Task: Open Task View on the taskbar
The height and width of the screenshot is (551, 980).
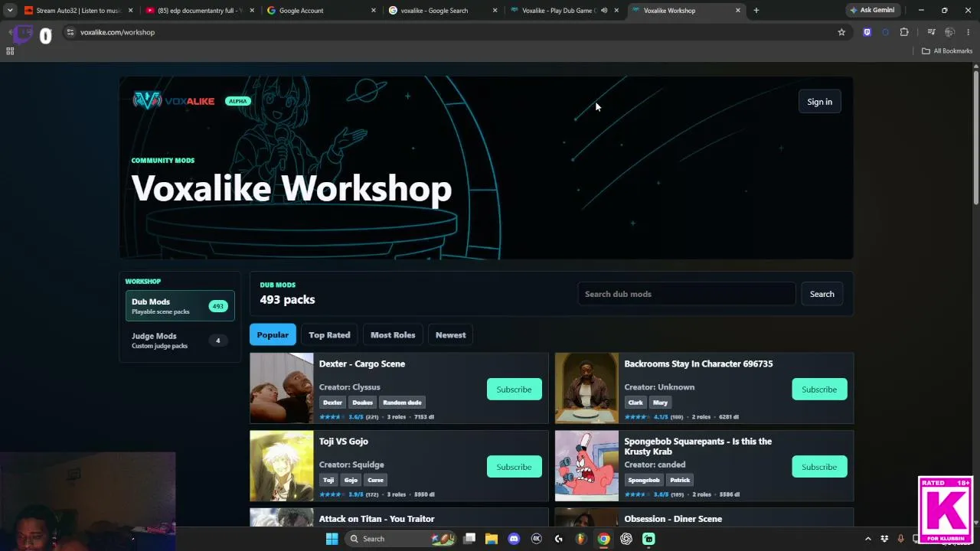Action: pyautogui.click(x=469, y=539)
